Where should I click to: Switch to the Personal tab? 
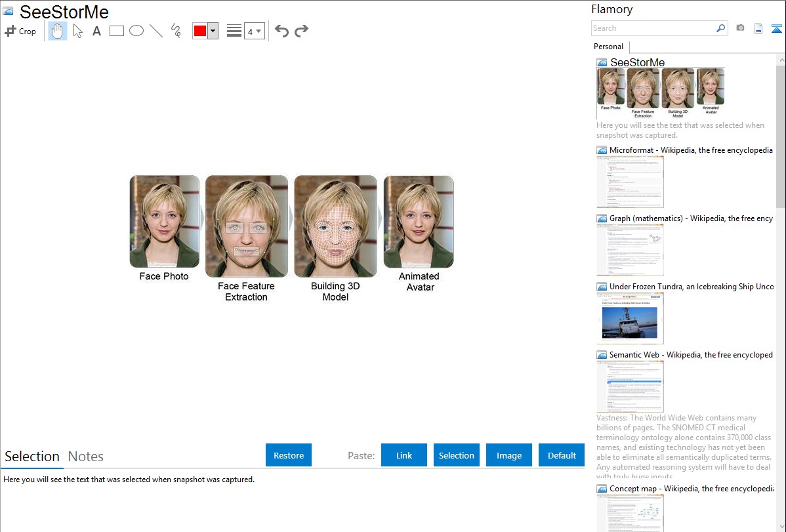[609, 46]
